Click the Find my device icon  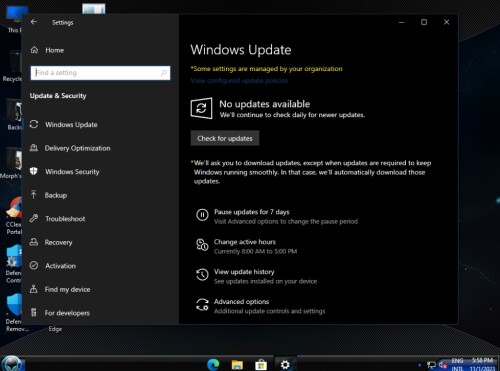coord(34,289)
